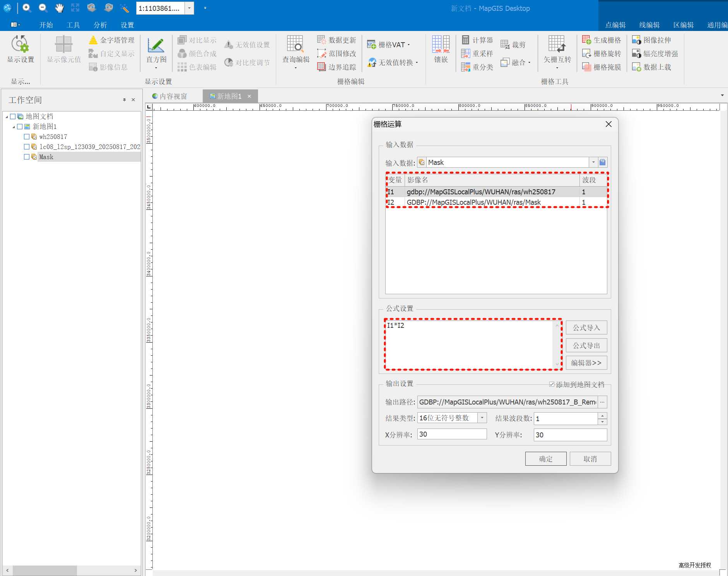
Task: Click 边界追踪 boundary trace
Action: coord(337,67)
